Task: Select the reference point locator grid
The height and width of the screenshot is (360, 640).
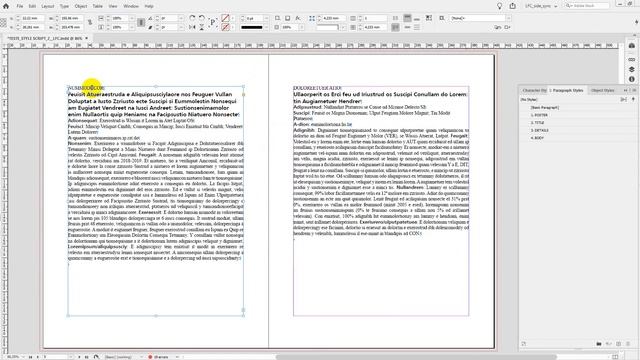Action: click(x=4, y=23)
